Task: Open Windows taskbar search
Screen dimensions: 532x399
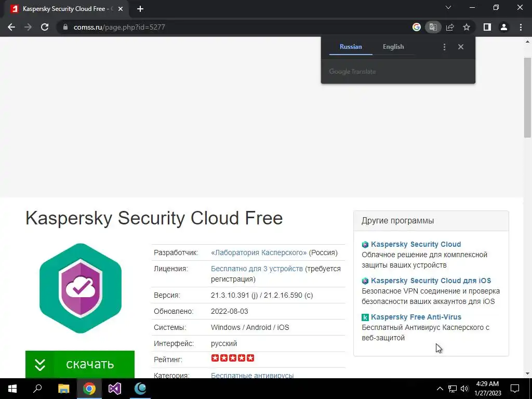Action: (x=37, y=389)
